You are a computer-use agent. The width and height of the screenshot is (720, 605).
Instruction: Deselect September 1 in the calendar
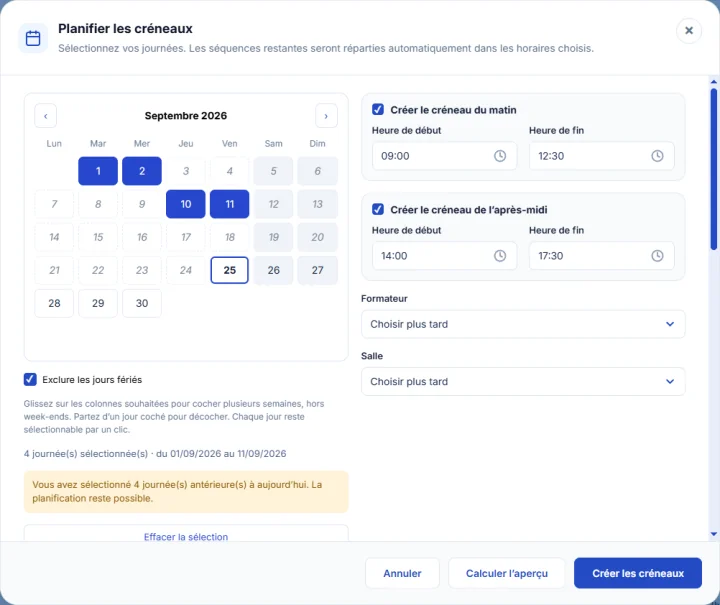(x=98, y=171)
